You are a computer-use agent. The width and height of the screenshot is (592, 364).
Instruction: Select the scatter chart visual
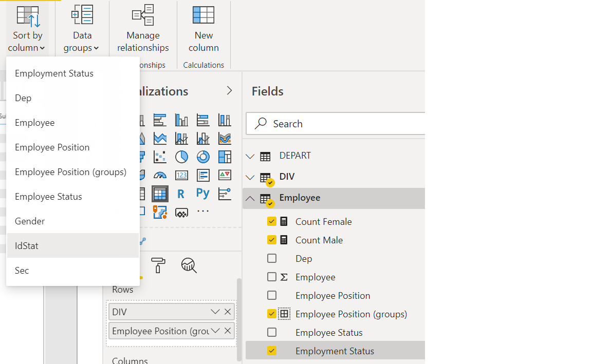tap(160, 157)
